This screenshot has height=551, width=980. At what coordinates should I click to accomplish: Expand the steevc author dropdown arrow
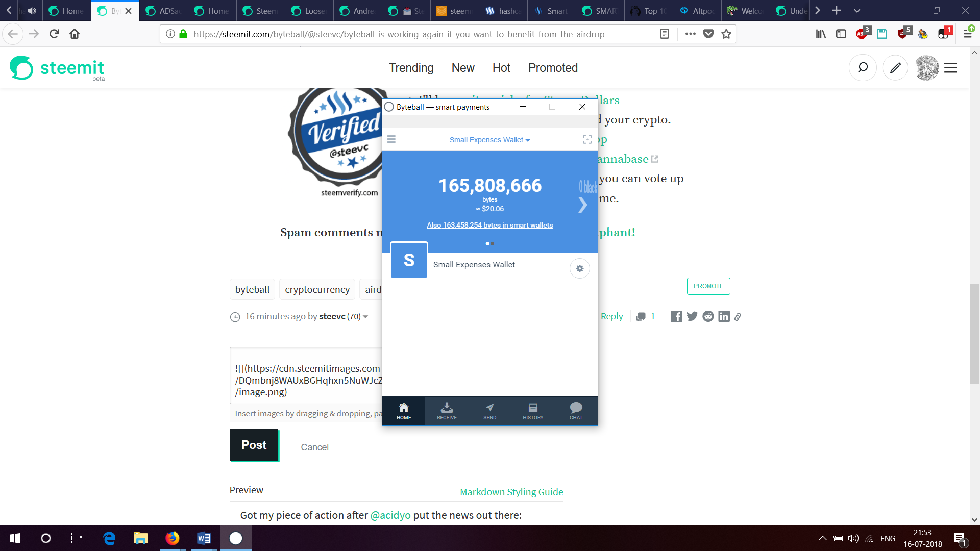[365, 317]
